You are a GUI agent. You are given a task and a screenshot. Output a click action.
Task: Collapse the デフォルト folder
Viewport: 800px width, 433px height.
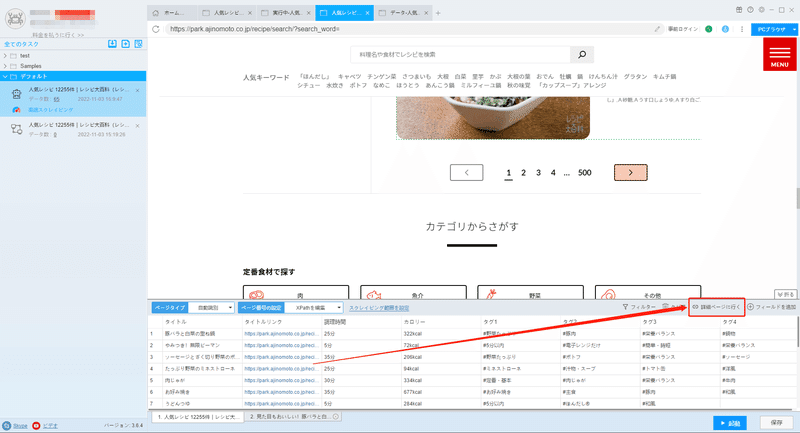(x=5, y=77)
